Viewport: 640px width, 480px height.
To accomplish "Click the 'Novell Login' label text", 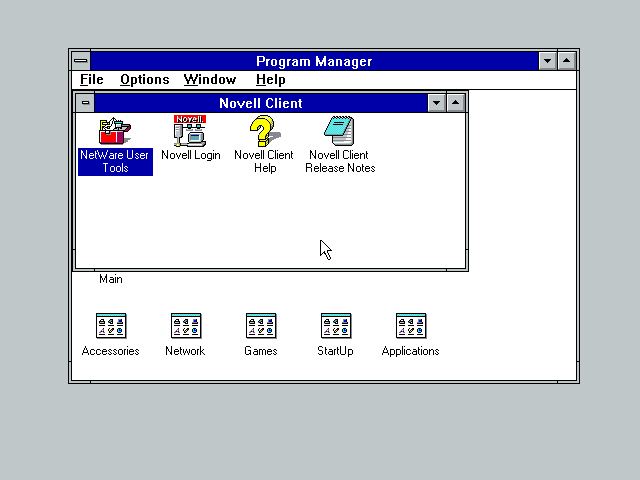I will [x=191, y=155].
